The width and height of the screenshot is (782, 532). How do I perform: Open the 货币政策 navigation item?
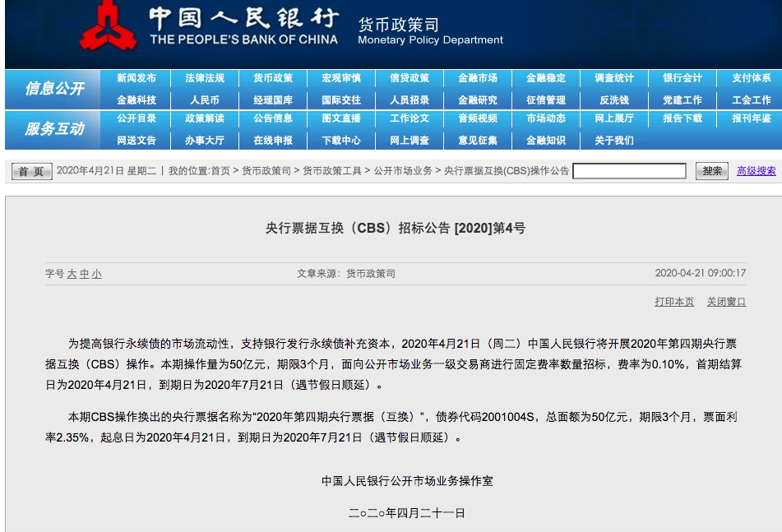click(273, 78)
